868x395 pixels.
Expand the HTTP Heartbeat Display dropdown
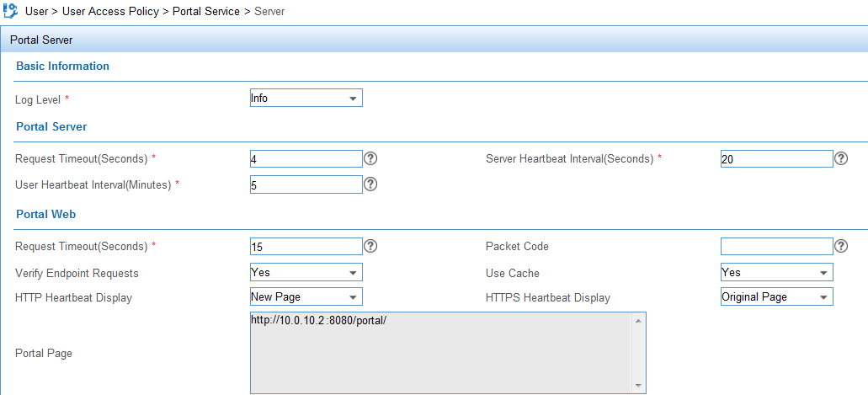coord(306,296)
